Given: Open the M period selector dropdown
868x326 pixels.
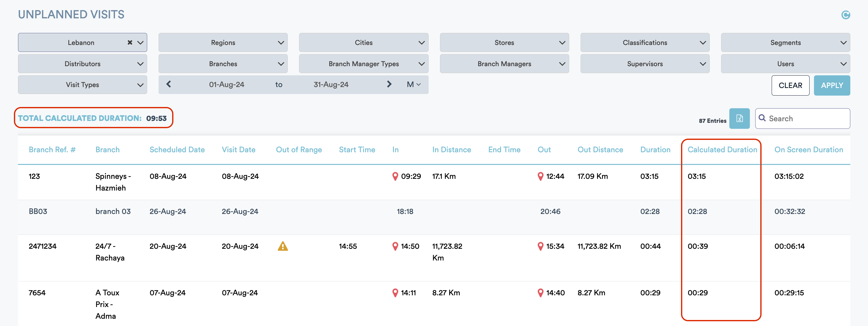Looking at the screenshot, I should click(413, 85).
